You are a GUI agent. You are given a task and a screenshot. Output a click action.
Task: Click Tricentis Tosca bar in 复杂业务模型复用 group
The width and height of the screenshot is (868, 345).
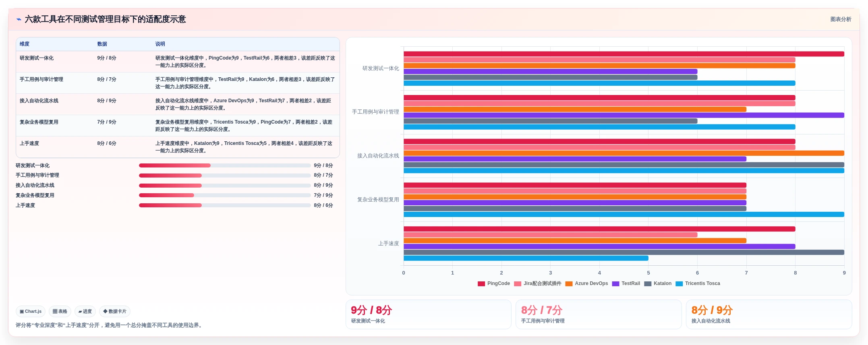[624, 215]
